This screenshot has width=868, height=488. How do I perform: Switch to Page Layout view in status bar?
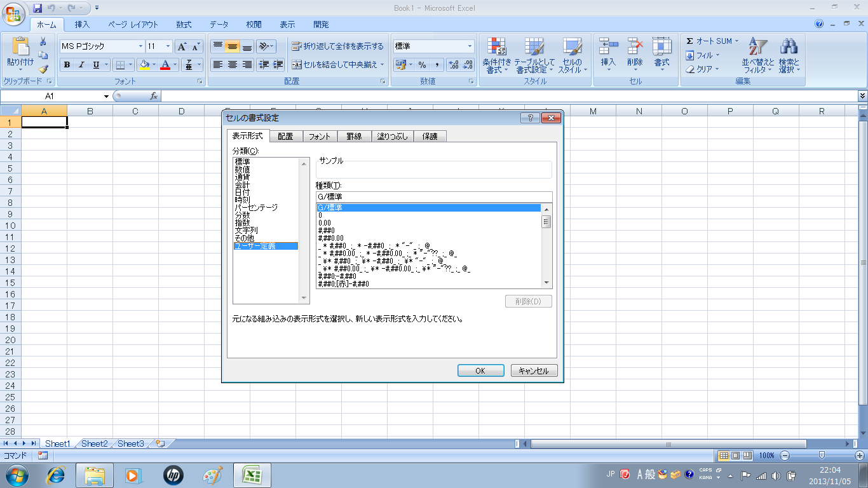pos(736,456)
